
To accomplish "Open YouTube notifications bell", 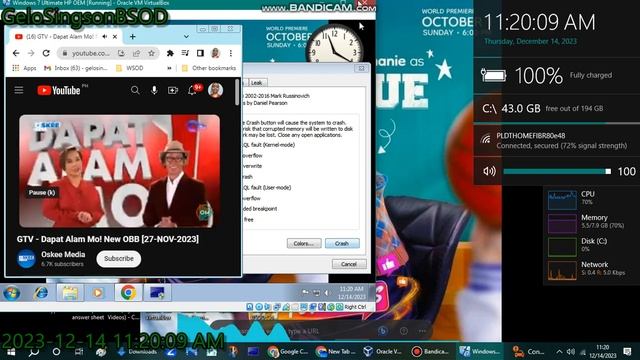I will click(x=192, y=90).
